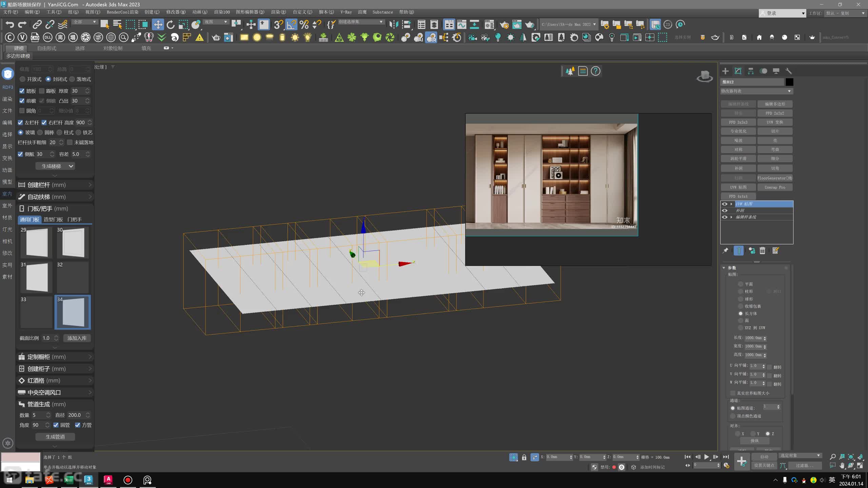Select the Select and Move tool
Screen dimensions: 868x488
158,24
